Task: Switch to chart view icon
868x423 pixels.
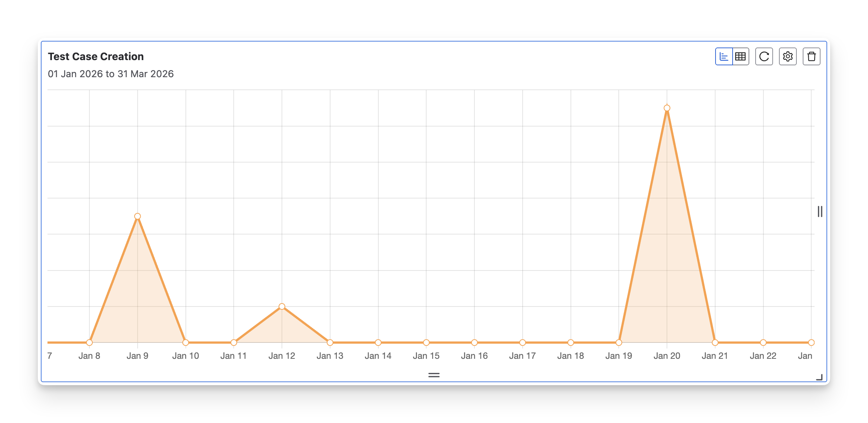Action: 724,56
